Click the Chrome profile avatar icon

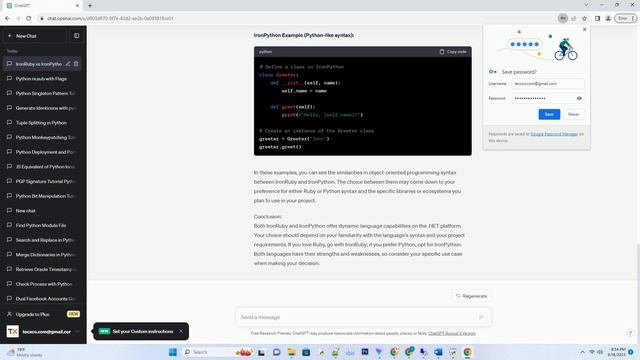(608, 18)
